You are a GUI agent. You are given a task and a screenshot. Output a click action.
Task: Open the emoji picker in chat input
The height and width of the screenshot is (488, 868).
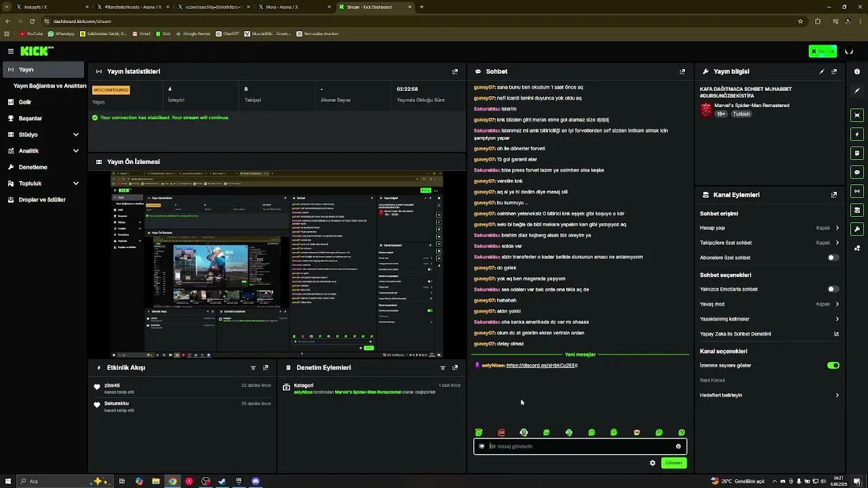coord(678,446)
